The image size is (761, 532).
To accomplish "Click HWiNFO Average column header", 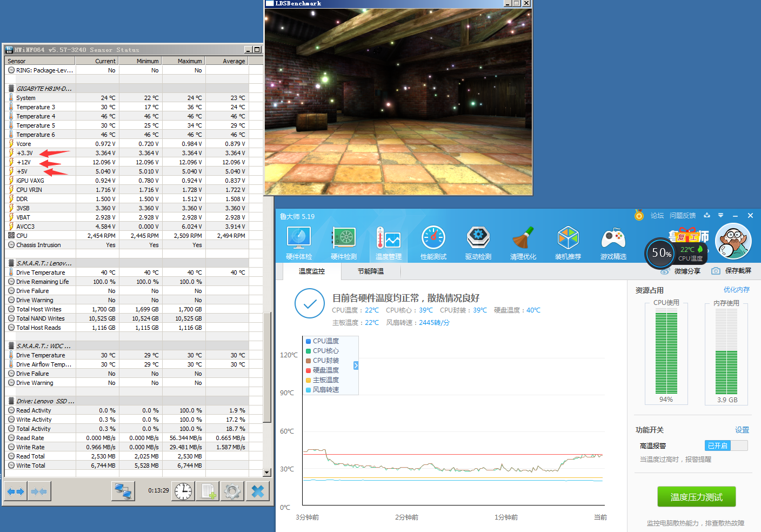I will click(227, 61).
